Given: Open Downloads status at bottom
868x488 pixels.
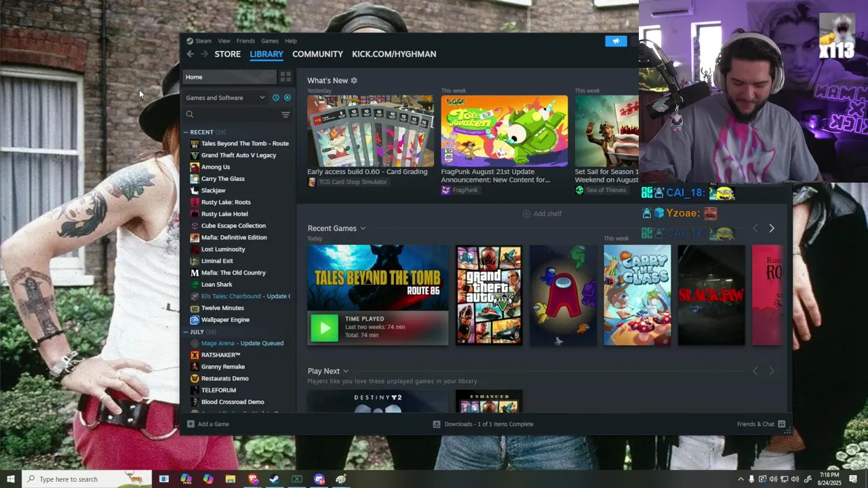Looking at the screenshot, I should click(483, 424).
